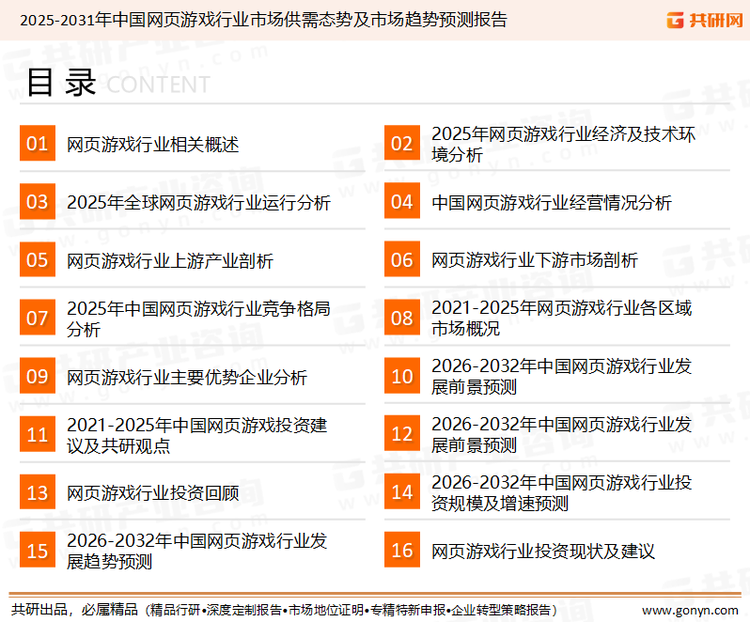Click the orange 05 number box

coord(37,259)
